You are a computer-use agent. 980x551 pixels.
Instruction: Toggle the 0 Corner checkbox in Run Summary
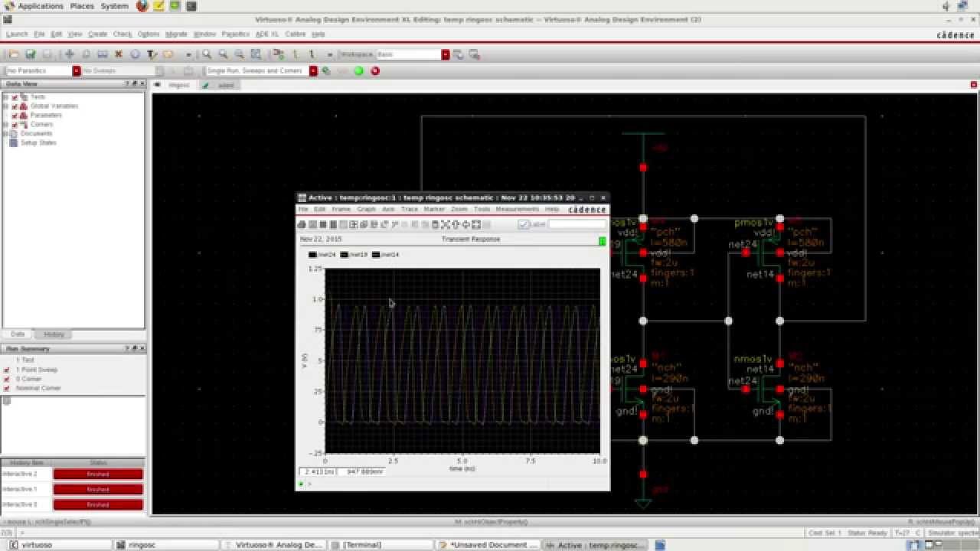(x=7, y=379)
